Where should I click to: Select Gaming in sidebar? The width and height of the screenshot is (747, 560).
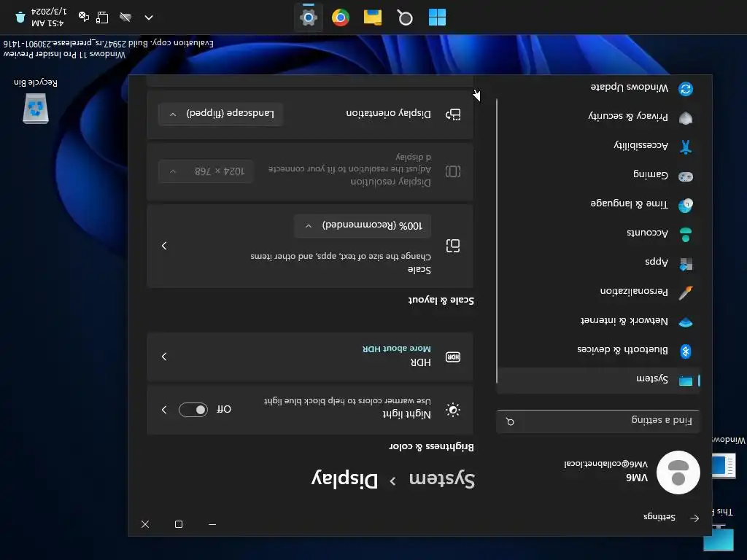[598, 176]
